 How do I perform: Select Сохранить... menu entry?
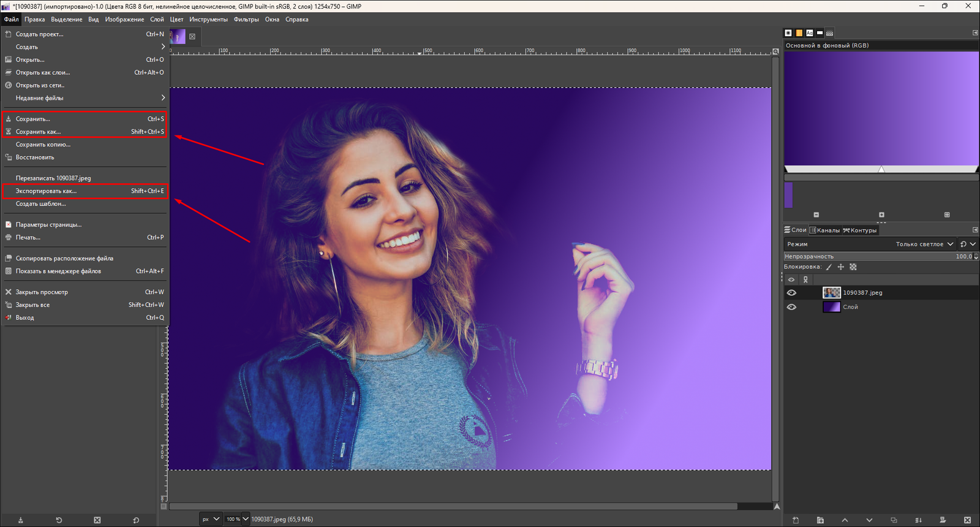tap(85, 119)
